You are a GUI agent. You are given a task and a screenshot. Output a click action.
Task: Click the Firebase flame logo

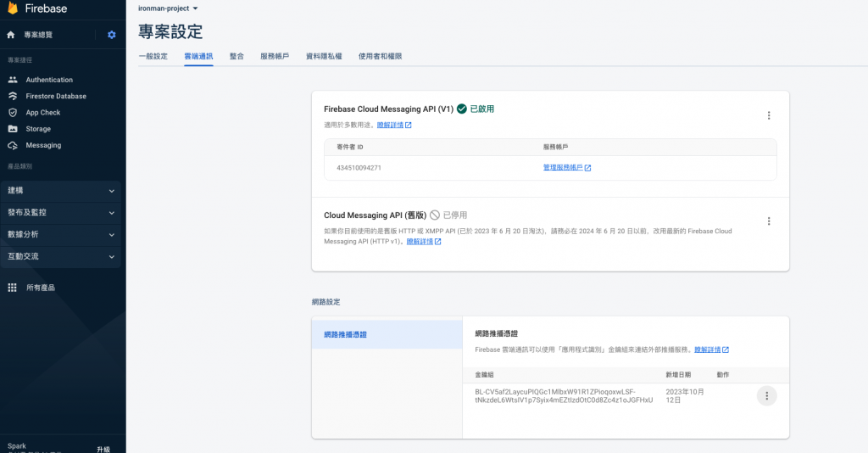coord(12,8)
